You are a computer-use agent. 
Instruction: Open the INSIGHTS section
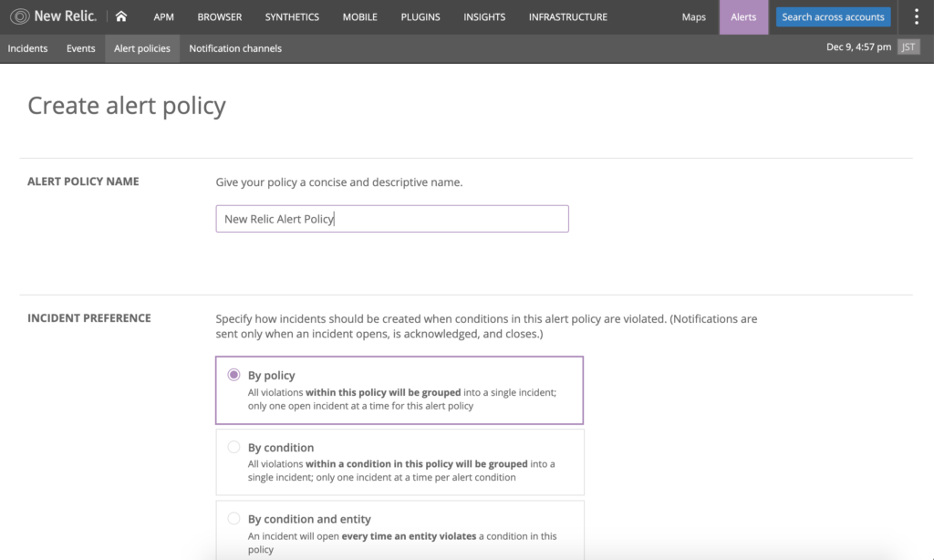point(484,17)
